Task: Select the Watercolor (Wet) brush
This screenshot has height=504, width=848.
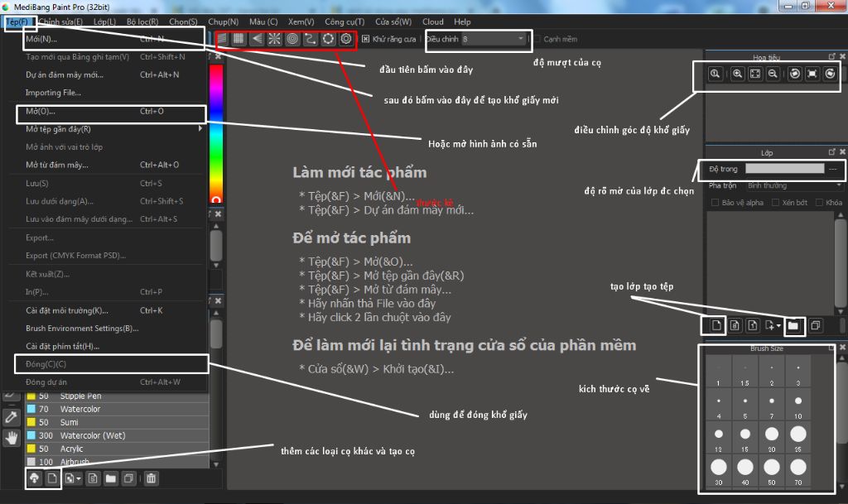Action: [117, 435]
